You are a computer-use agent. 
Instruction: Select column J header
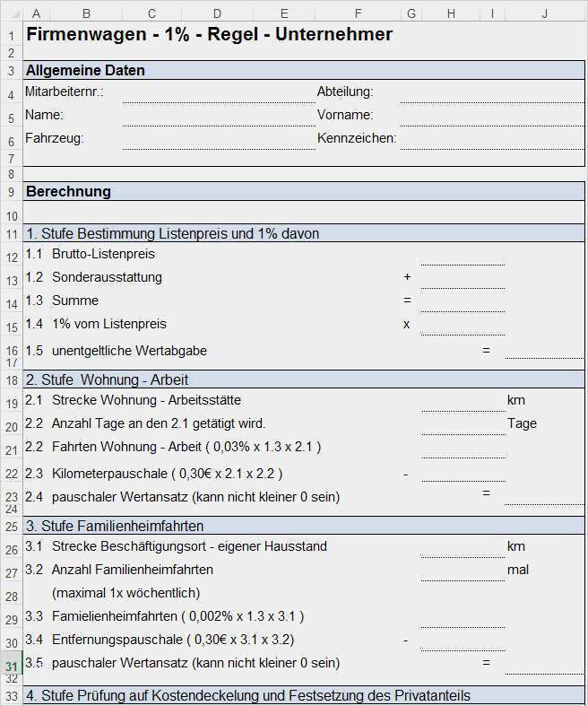543,13
